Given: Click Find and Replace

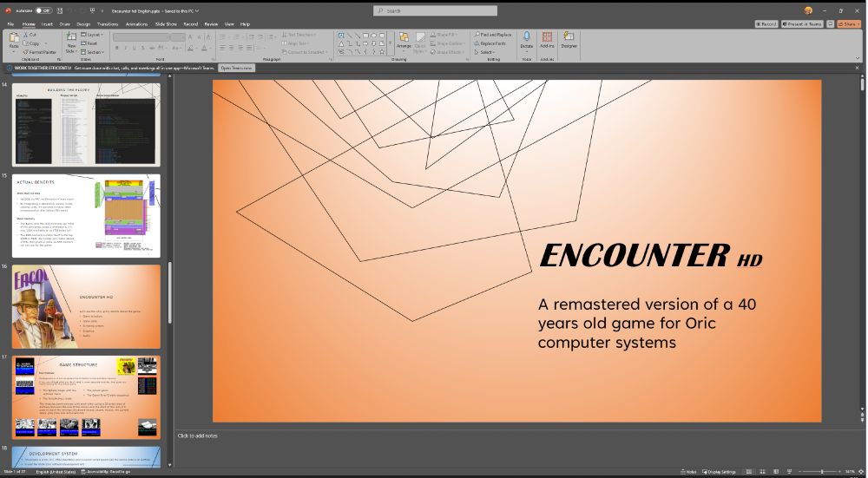Looking at the screenshot, I should tap(493, 35).
